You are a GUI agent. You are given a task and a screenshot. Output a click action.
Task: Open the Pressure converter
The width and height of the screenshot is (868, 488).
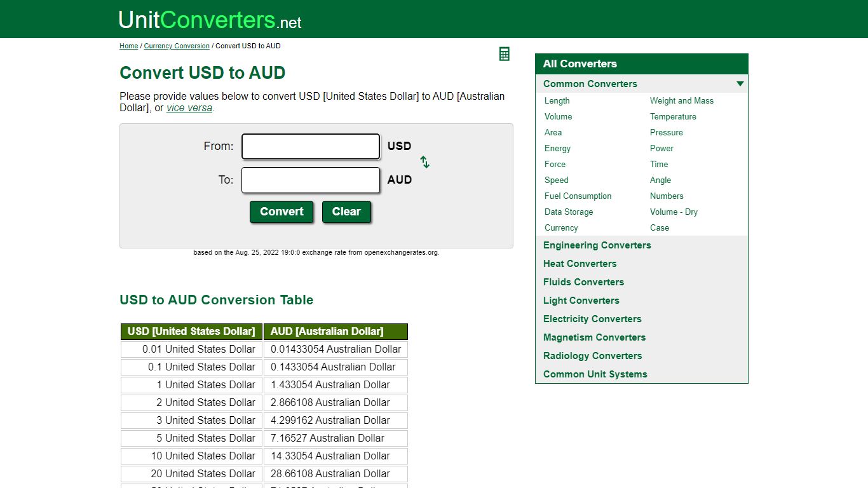click(x=666, y=132)
